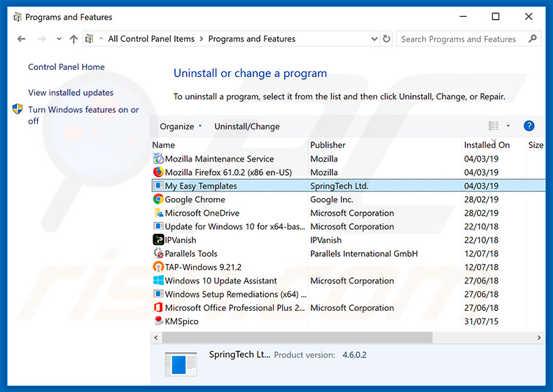The width and height of the screenshot is (553, 392).
Task: Select the Google Chrome icon
Action: pos(158,199)
